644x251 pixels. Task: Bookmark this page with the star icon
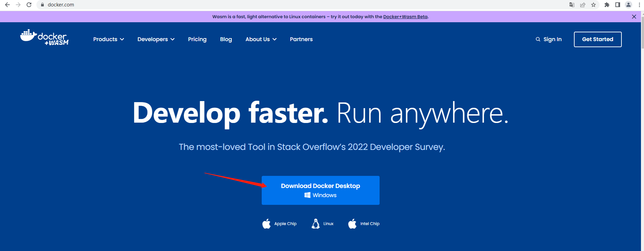tap(593, 5)
